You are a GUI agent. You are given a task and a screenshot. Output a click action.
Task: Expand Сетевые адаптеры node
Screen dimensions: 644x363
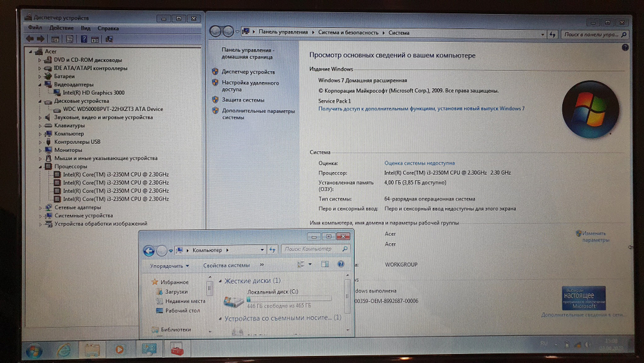click(40, 208)
